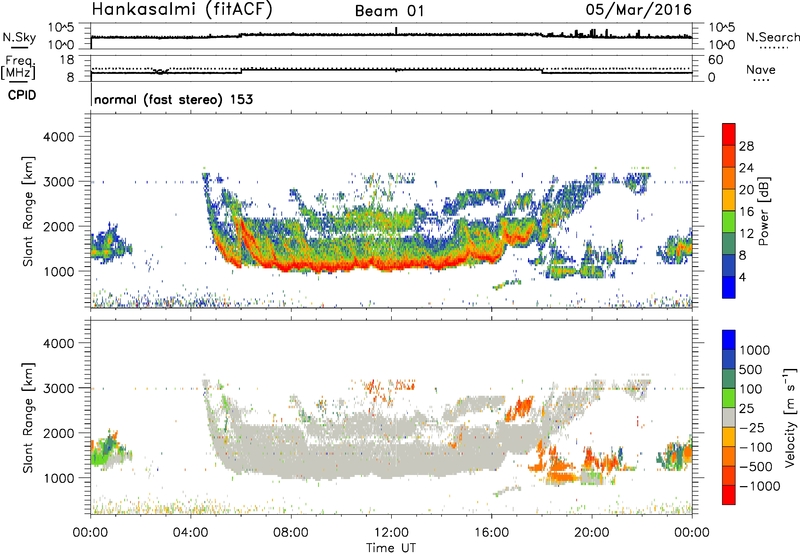Click the 12:00 time axis tick label
The width and height of the screenshot is (800, 554).
pyautogui.click(x=391, y=533)
